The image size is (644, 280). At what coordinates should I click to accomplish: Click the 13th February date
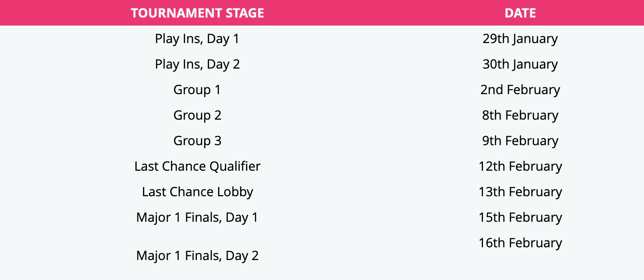520,192
